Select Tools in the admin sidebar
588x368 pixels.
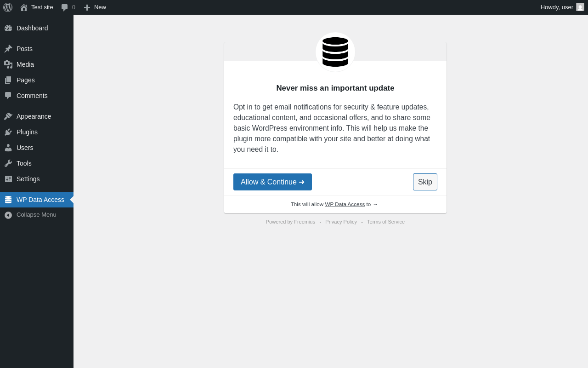24,163
